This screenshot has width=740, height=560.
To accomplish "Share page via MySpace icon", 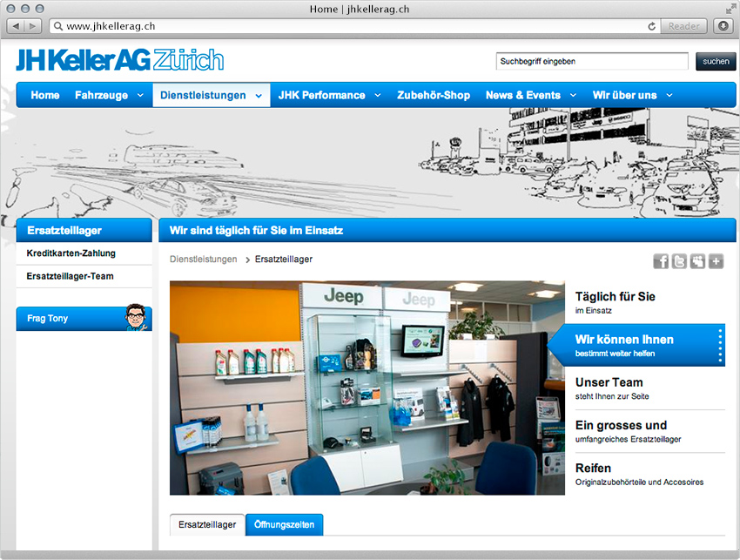I will (x=697, y=261).
